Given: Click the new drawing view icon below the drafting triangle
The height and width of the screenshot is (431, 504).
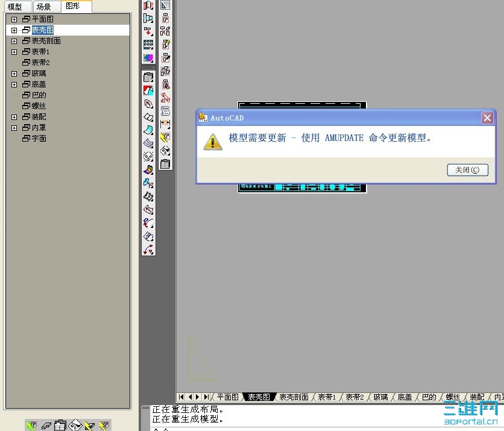Looking at the screenshot, I should click(x=165, y=18).
